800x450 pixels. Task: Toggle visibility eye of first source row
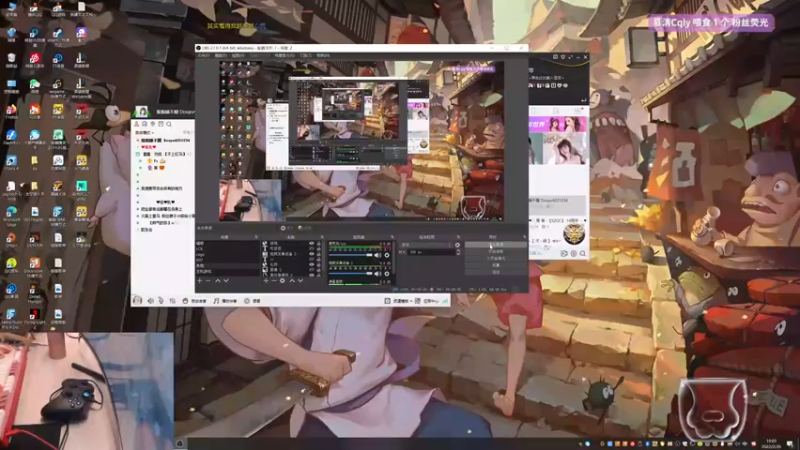(x=311, y=243)
